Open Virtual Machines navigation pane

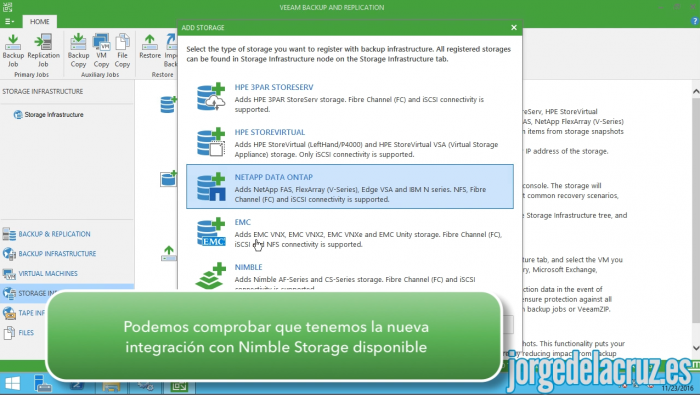pyautogui.click(x=48, y=273)
